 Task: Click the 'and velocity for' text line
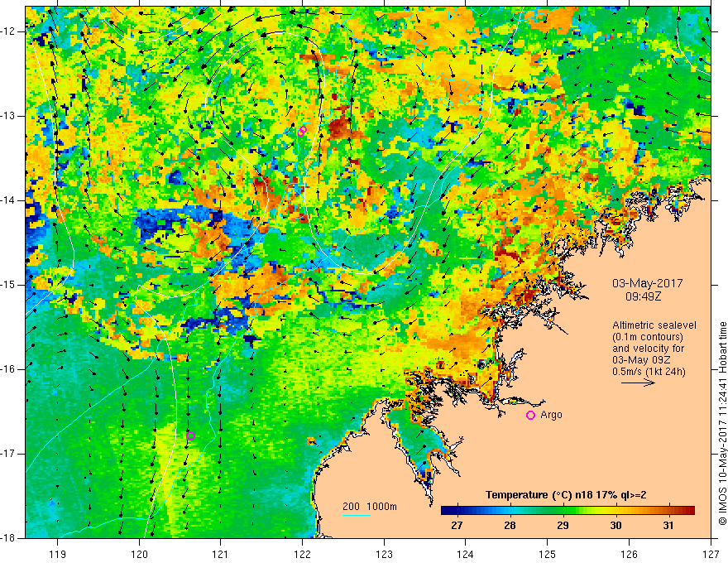coord(648,349)
